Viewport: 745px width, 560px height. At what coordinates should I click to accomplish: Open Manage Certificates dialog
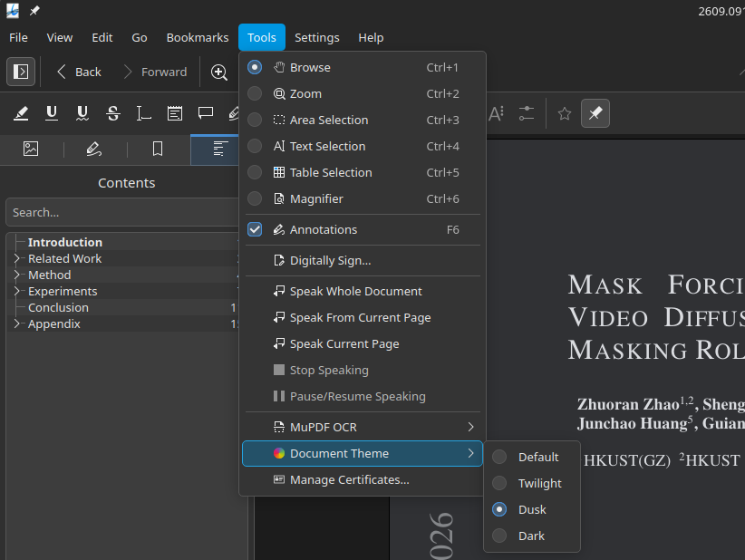362,479
